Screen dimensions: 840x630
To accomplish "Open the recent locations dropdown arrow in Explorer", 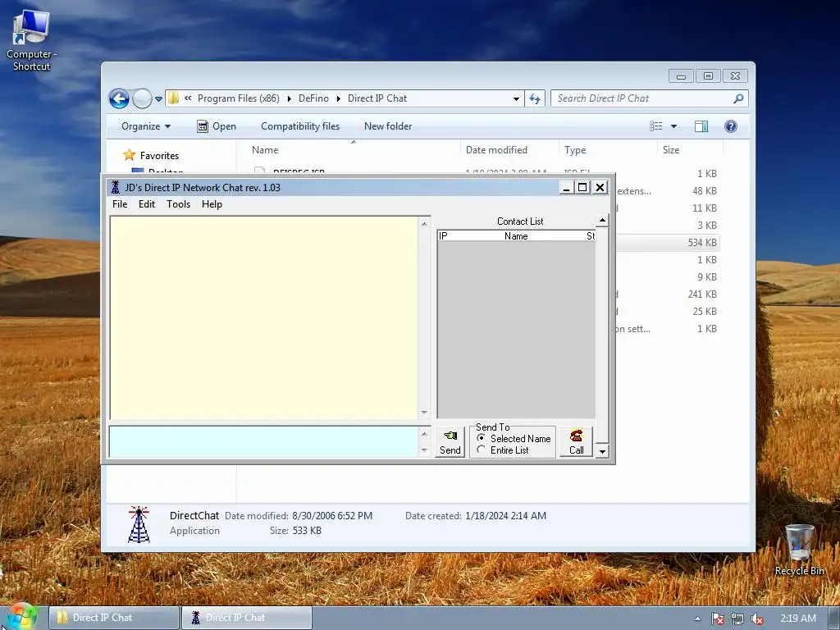I will coord(158,99).
